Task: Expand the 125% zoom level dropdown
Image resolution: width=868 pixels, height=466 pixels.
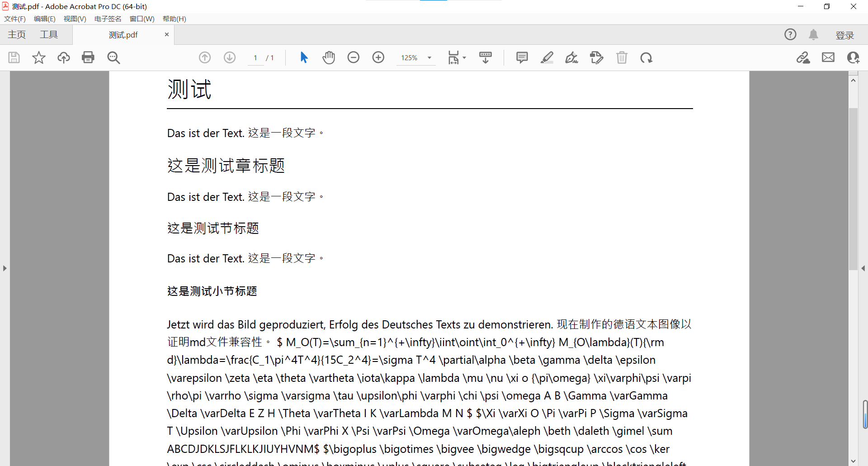Action: [429, 58]
